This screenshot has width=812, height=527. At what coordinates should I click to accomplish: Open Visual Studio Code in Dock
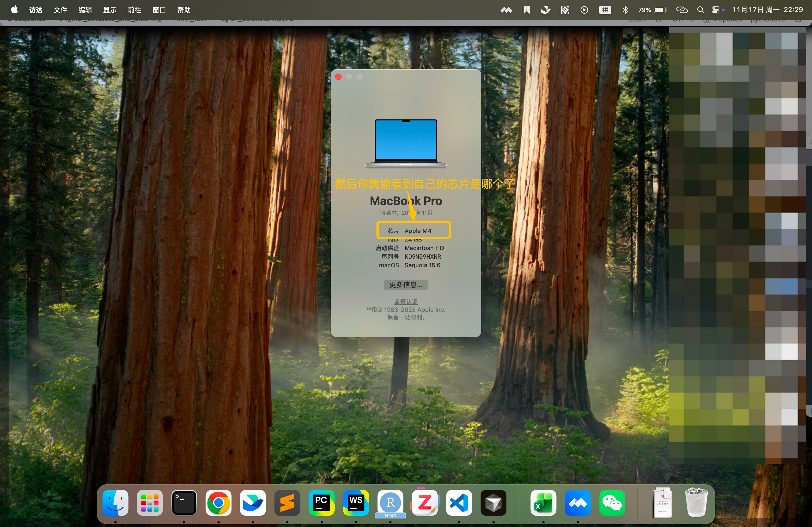[x=459, y=503]
